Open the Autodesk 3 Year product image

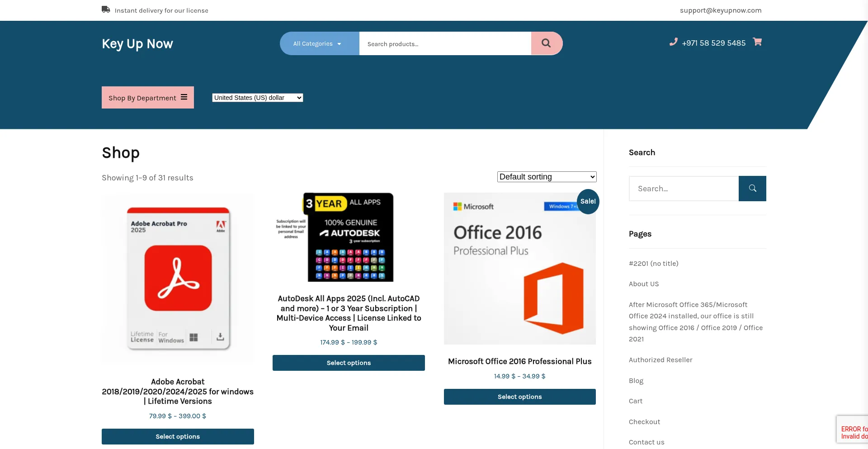[349, 237]
